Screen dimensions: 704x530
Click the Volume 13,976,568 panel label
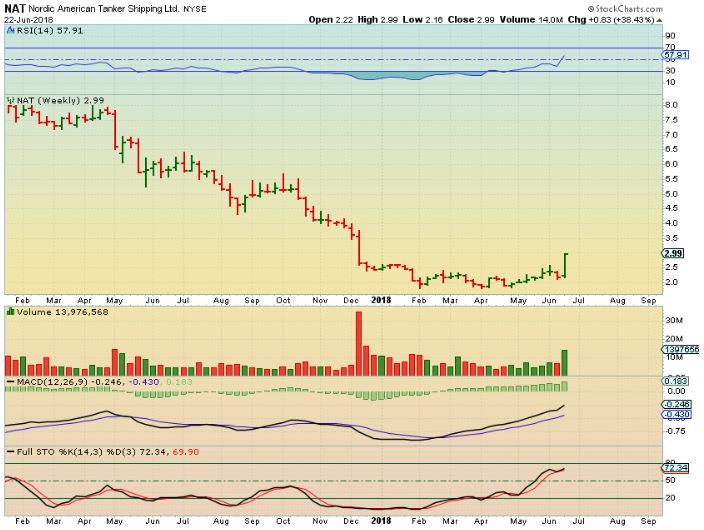click(x=62, y=312)
